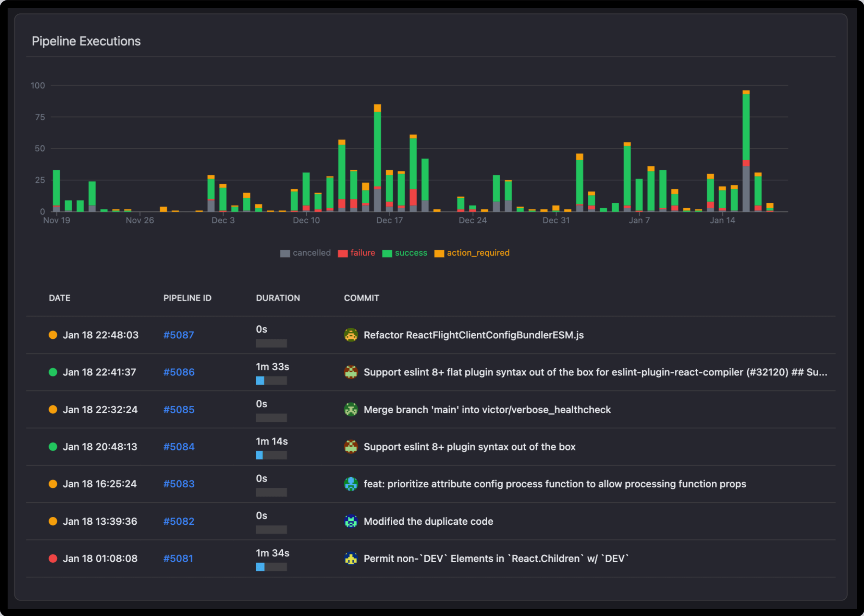Click duration bar for the 1m 33s pipeline
The height and width of the screenshot is (616, 864).
point(271,380)
